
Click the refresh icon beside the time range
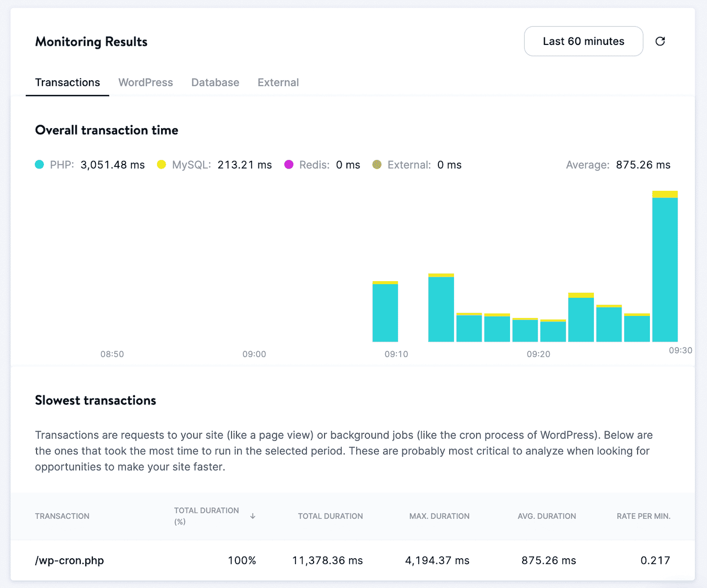660,41
